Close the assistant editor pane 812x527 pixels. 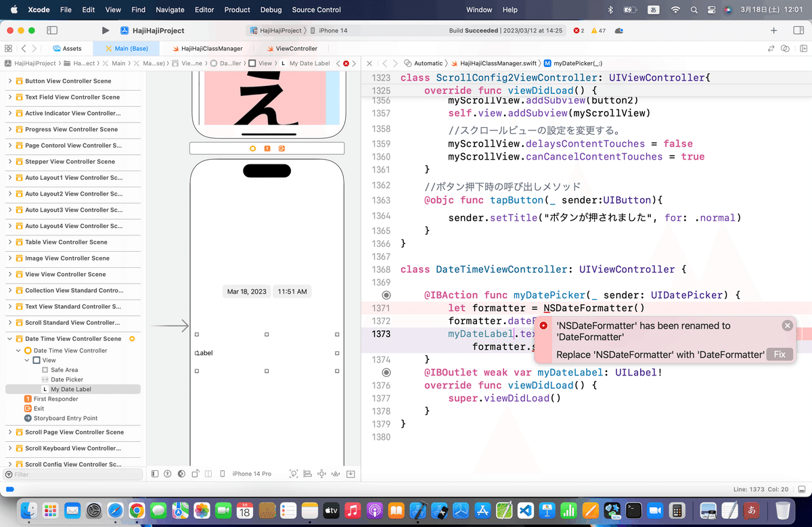369,63
